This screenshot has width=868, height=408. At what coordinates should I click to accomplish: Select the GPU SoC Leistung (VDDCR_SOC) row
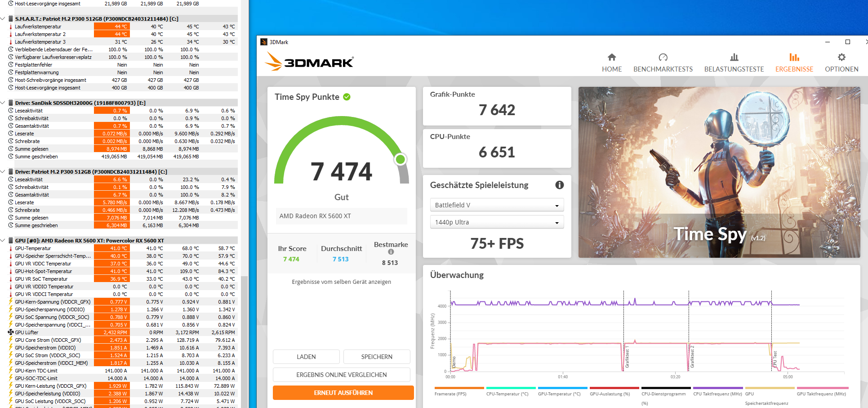122,401
